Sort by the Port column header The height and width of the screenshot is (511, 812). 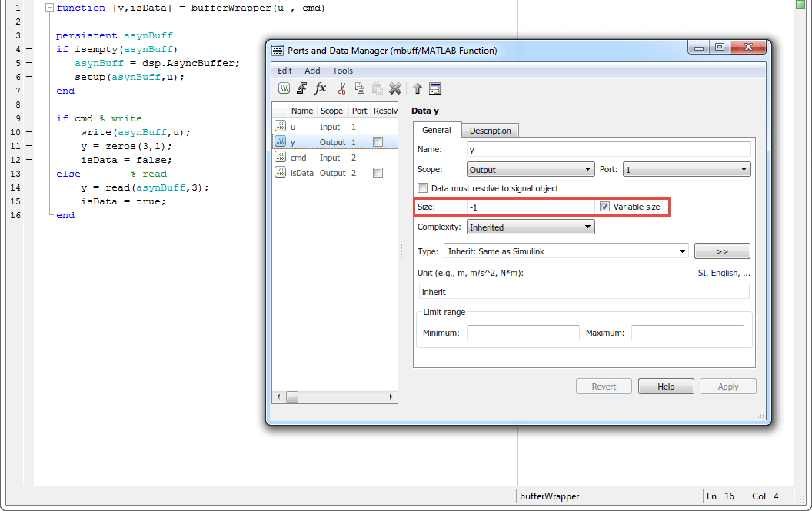click(x=359, y=111)
